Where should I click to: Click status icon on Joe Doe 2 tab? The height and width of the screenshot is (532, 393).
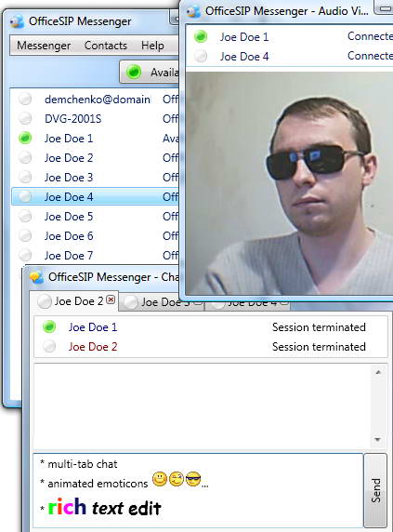click(x=45, y=301)
